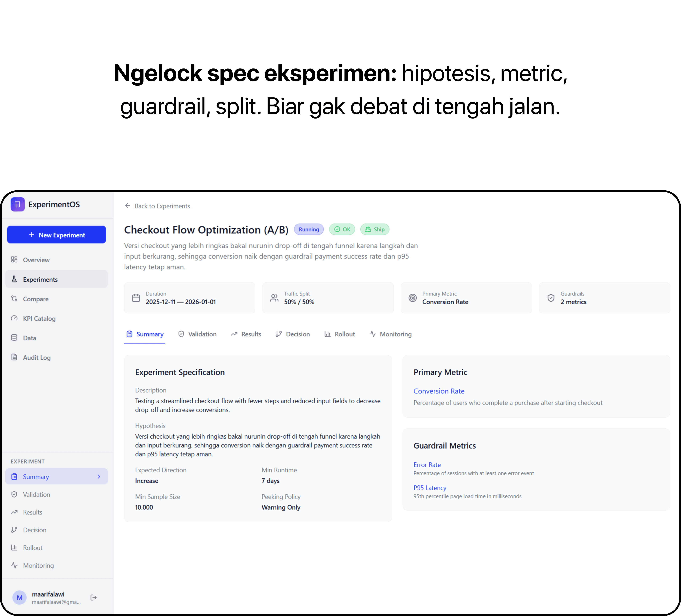Open Data section in the sidebar

click(29, 338)
